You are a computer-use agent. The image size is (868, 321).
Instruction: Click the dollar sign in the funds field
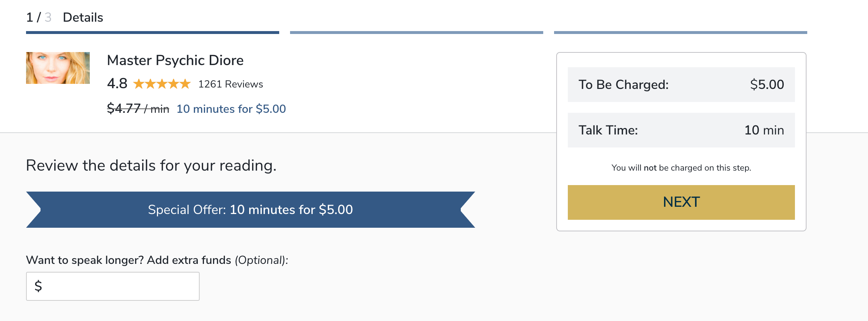point(38,286)
